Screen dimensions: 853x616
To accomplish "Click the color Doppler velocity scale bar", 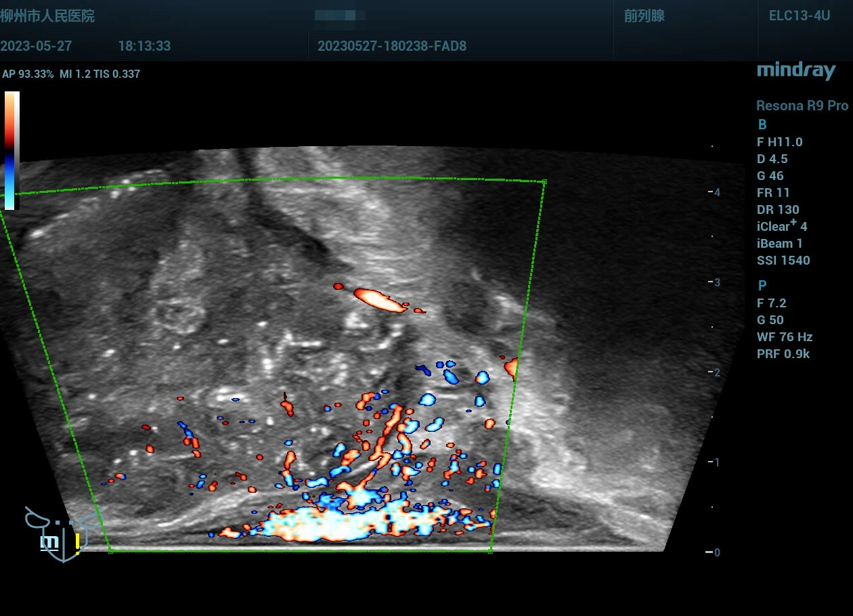I will pyautogui.click(x=12, y=150).
